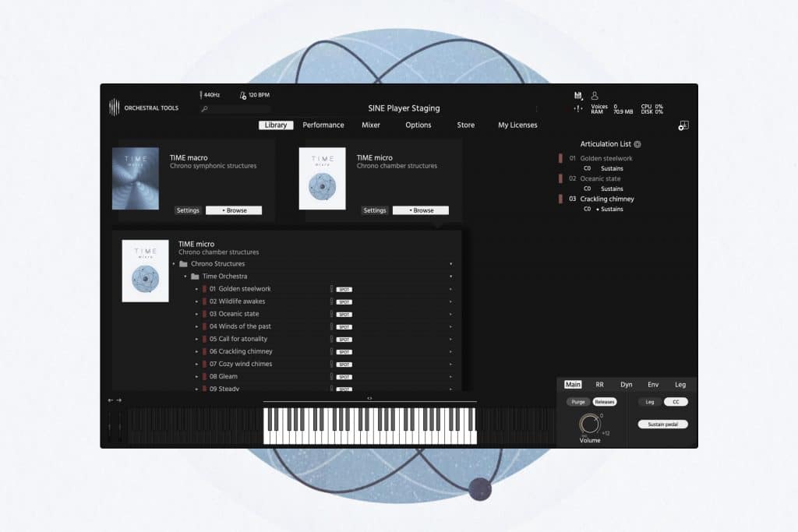Click mic icon on Golden steelwork row

pyautogui.click(x=331, y=289)
